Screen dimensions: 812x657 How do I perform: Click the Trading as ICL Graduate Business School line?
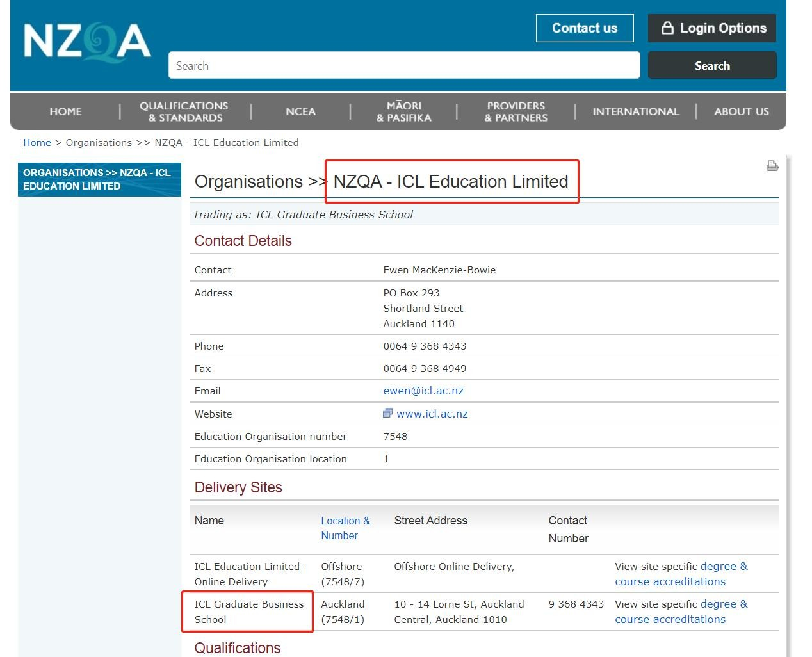point(303,215)
